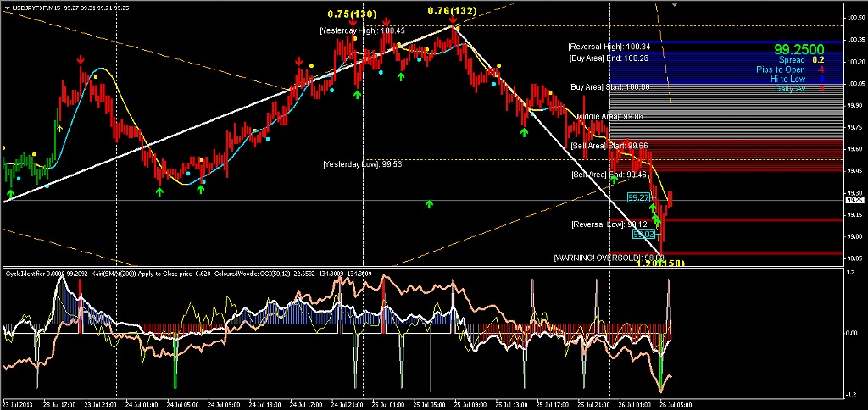Image resolution: width=868 pixels, height=410 pixels.
Task: Click the 98.85 price scale label
Action: click(855, 258)
